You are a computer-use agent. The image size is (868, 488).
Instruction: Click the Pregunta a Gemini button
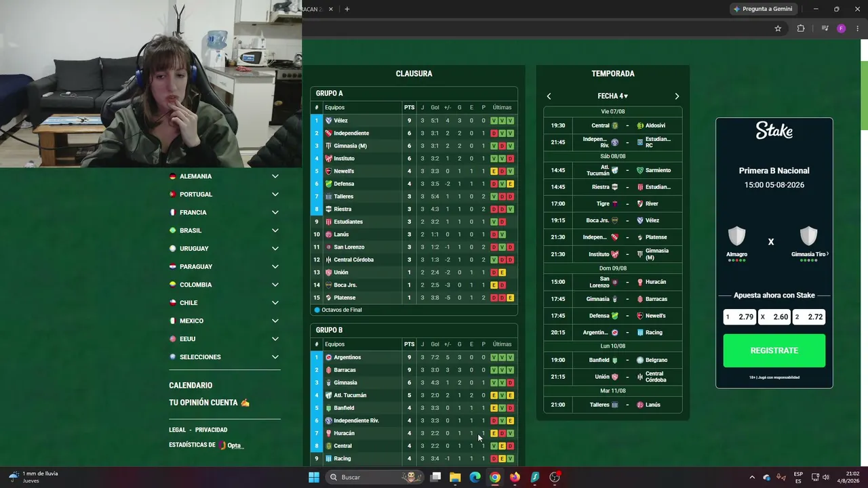pyautogui.click(x=762, y=9)
